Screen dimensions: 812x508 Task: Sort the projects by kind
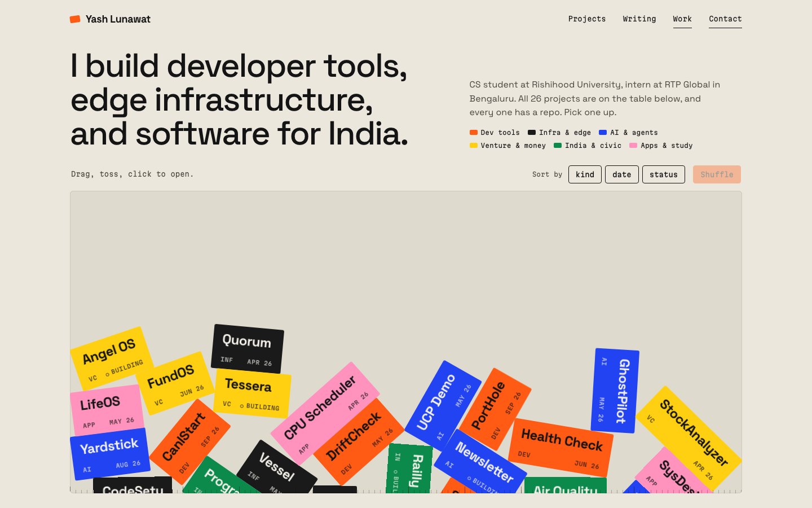coord(585,174)
